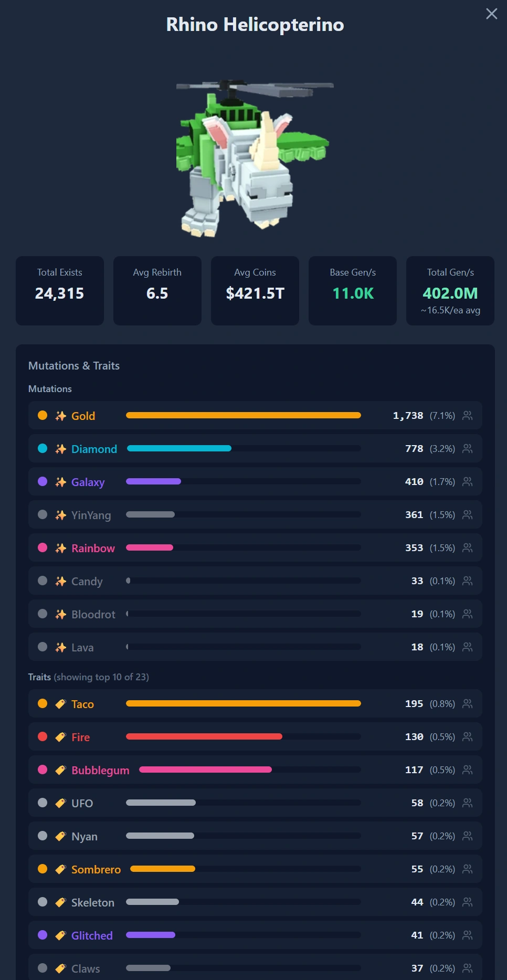507x980 pixels.
Task: Select the Gold mutation label
Action: pos(83,416)
